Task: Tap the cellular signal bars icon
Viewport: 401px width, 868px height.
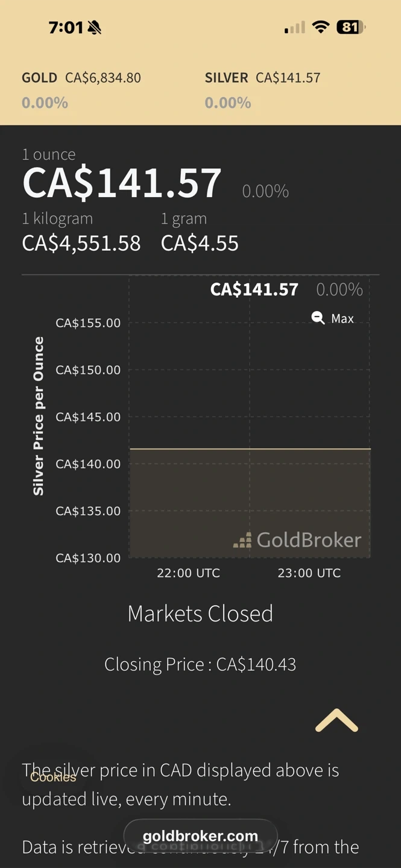Action: click(x=295, y=28)
